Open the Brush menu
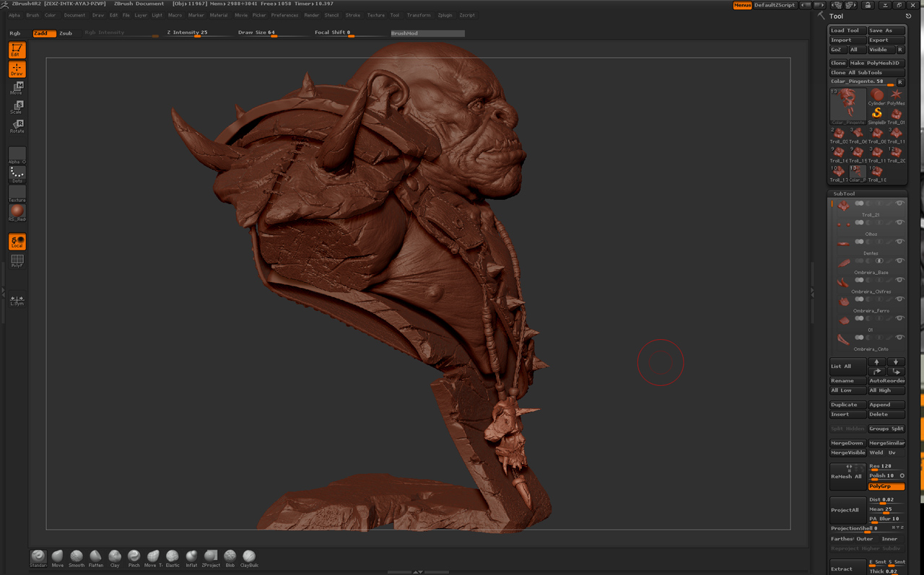924x575 pixels. click(32, 15)
